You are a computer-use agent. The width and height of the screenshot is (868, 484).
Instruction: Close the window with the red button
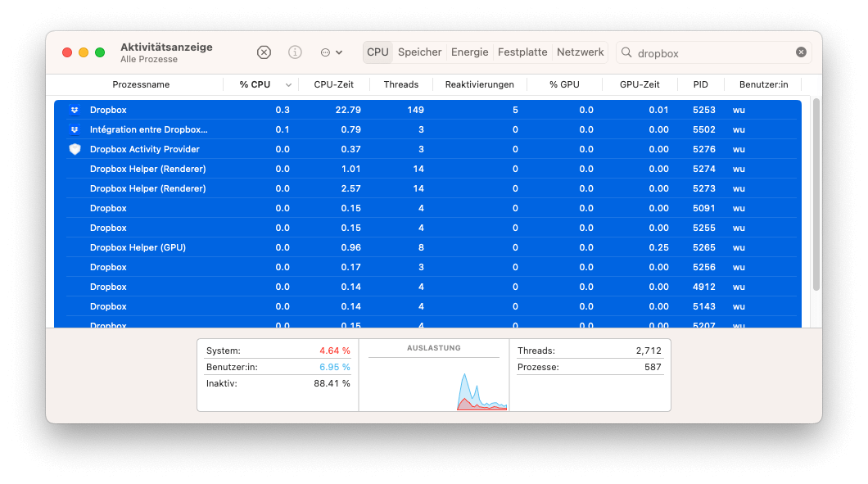(67, 52)
